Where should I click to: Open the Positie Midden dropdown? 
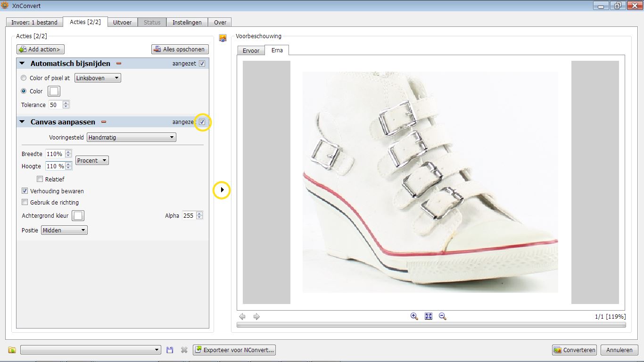pos(64,230)
